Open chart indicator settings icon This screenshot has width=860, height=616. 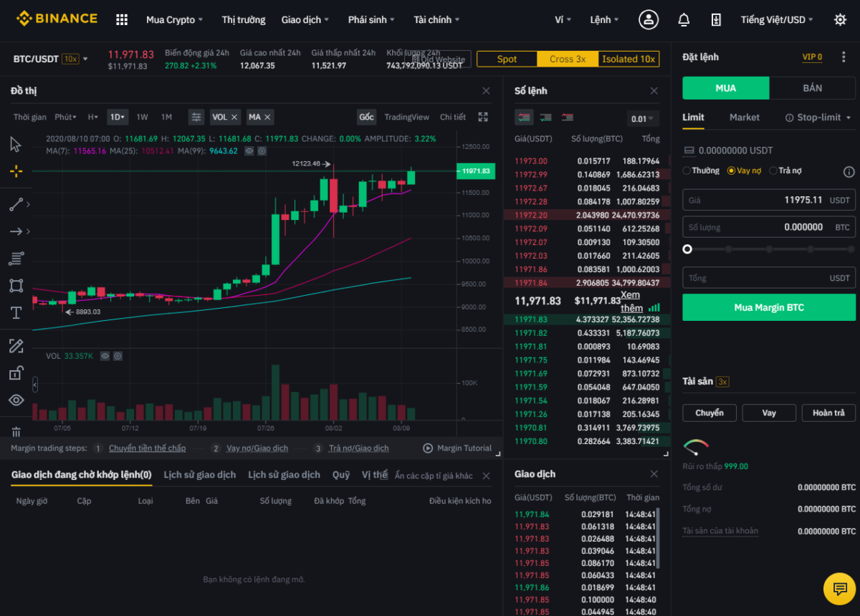pos(196,117)
